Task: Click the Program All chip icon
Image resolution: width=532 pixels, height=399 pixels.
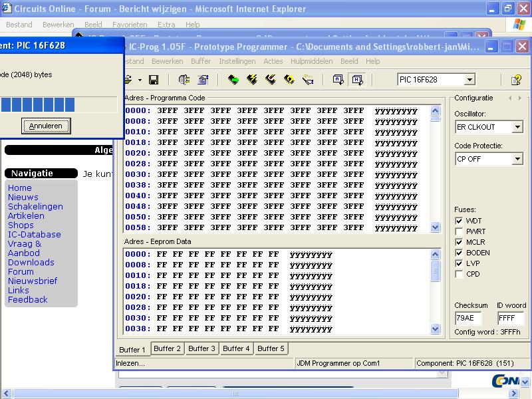Action: [x=252, y=80]
